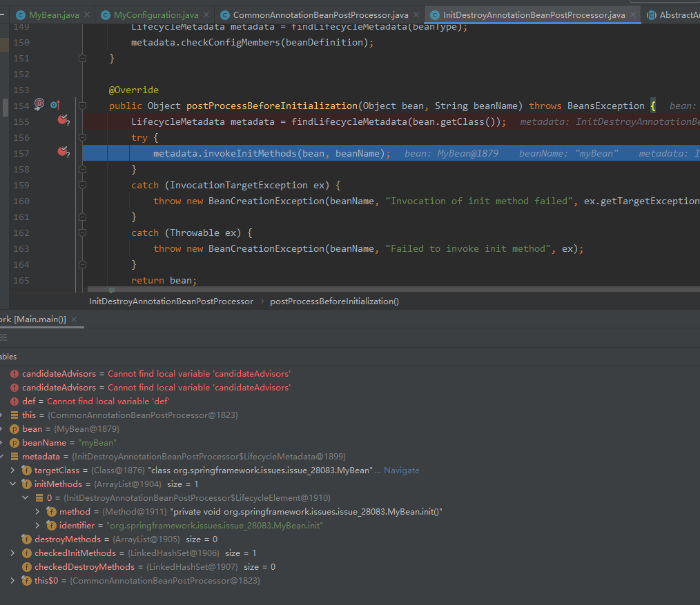Click the inline hint 'beanName: "myBean"'
700x605 pixels.
pyautogui.click(x=569, y=153)
